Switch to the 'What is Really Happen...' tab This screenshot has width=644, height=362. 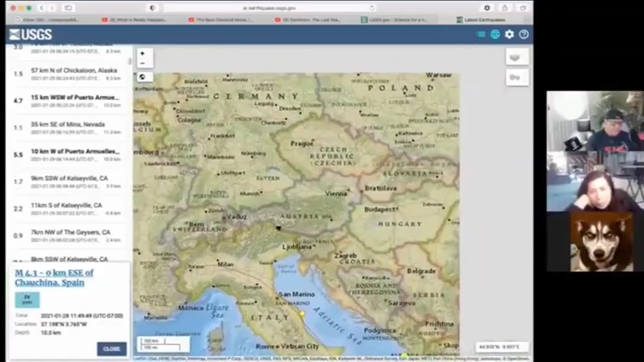[x=134, y=20]
